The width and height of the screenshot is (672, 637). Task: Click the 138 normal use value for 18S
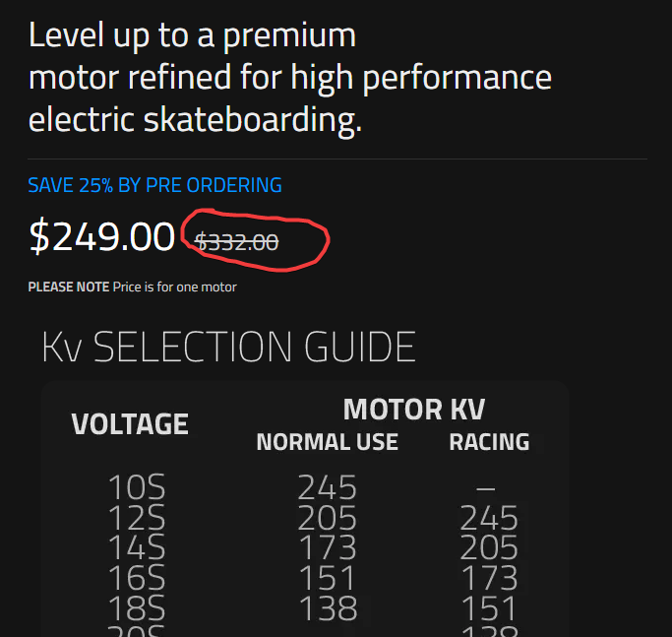click(328, 608)
